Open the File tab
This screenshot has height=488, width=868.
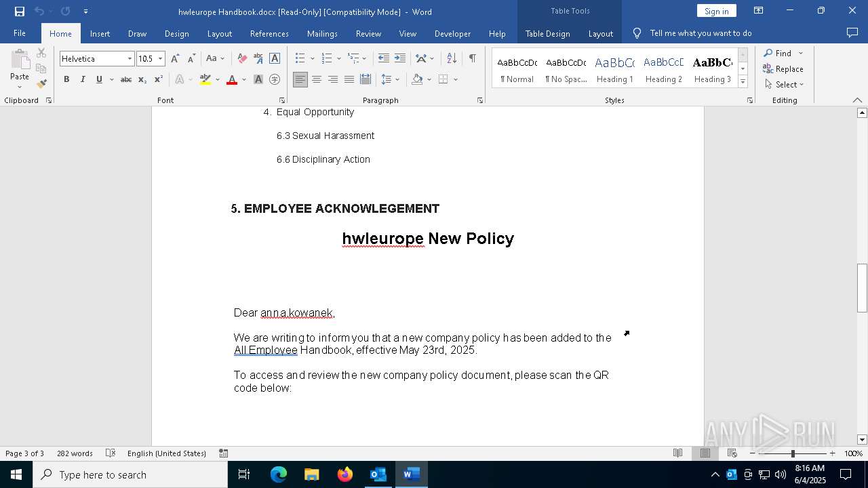(20, 33)
